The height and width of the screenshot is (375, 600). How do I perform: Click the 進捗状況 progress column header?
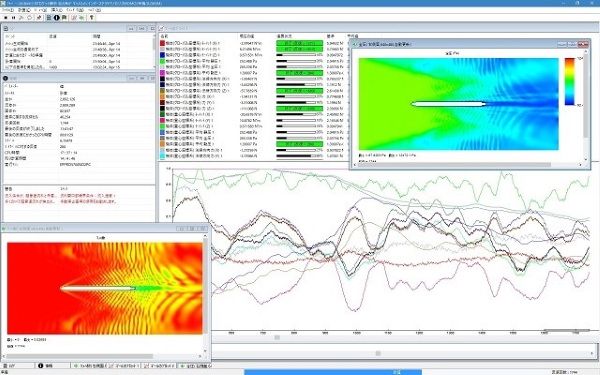(284, 36)
